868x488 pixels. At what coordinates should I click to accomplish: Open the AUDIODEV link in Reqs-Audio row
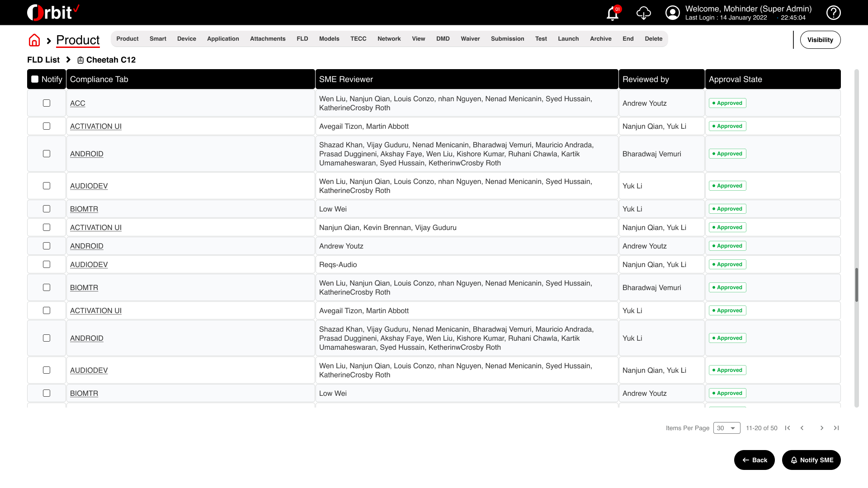89,265
